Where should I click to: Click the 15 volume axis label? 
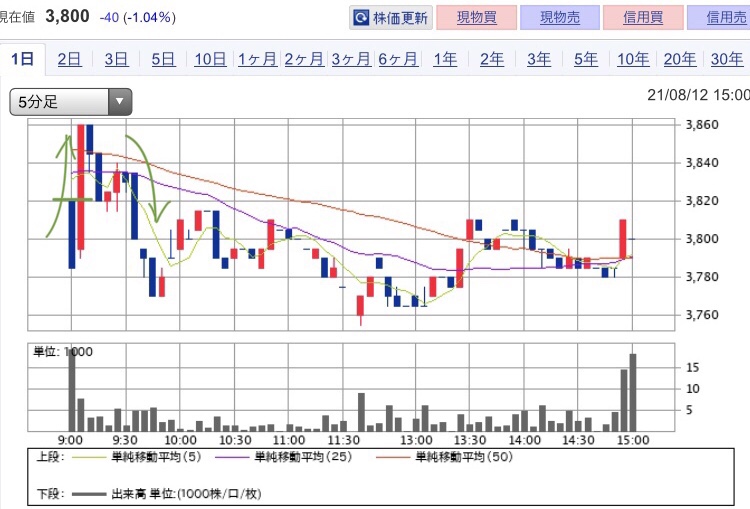692,368
